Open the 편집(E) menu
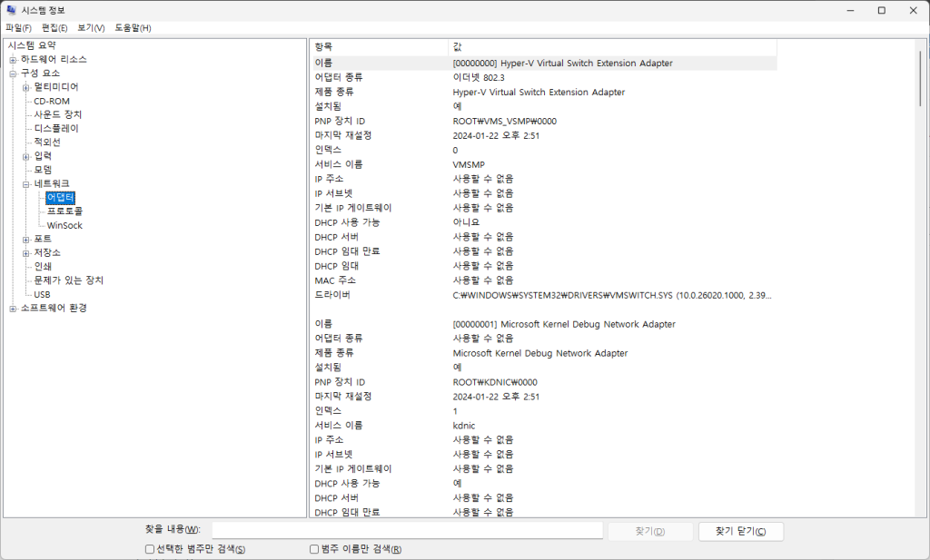The image size is (930, 560). (54, 28)
